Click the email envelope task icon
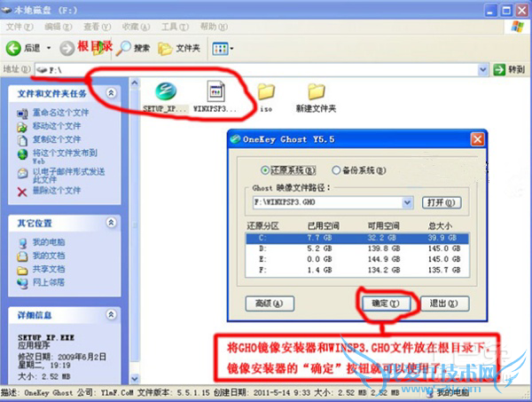The width and height of the screenshot is (532, 402). click(22, 174)
